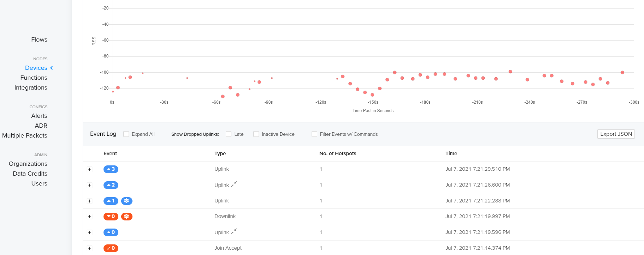Click the Export JSON button
Image resolution: width=644 pixels, height=255 pixels.
pyautogui.click(x=616, y=134)
